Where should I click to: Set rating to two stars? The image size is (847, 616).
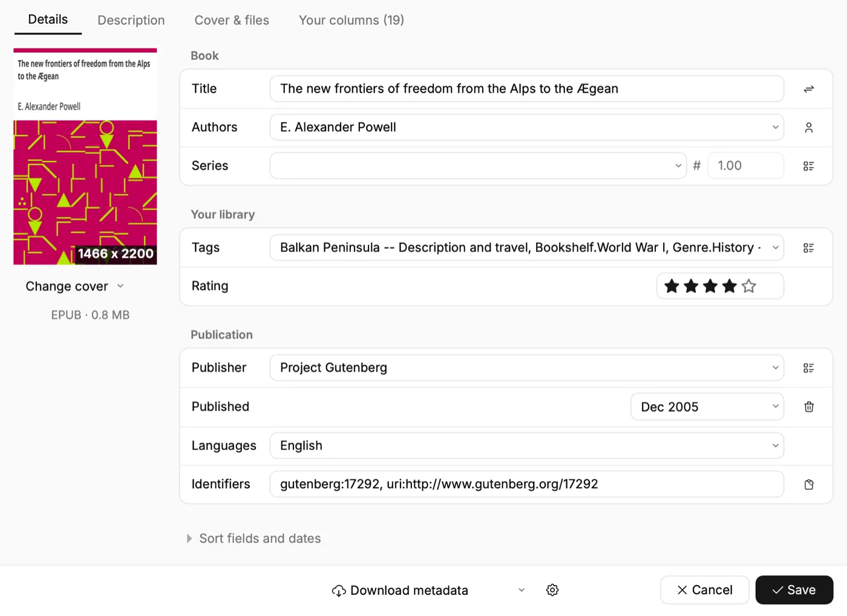(691, 286)
